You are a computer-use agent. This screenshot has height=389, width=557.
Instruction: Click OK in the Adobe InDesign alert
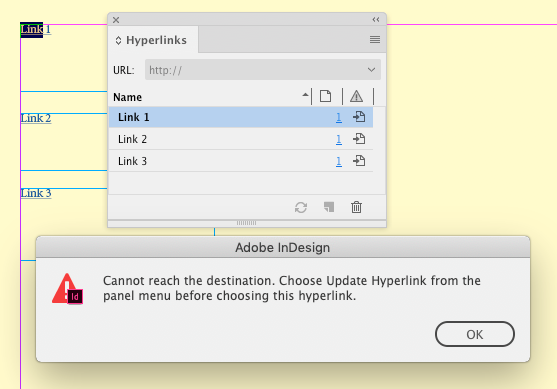[475, 334]
